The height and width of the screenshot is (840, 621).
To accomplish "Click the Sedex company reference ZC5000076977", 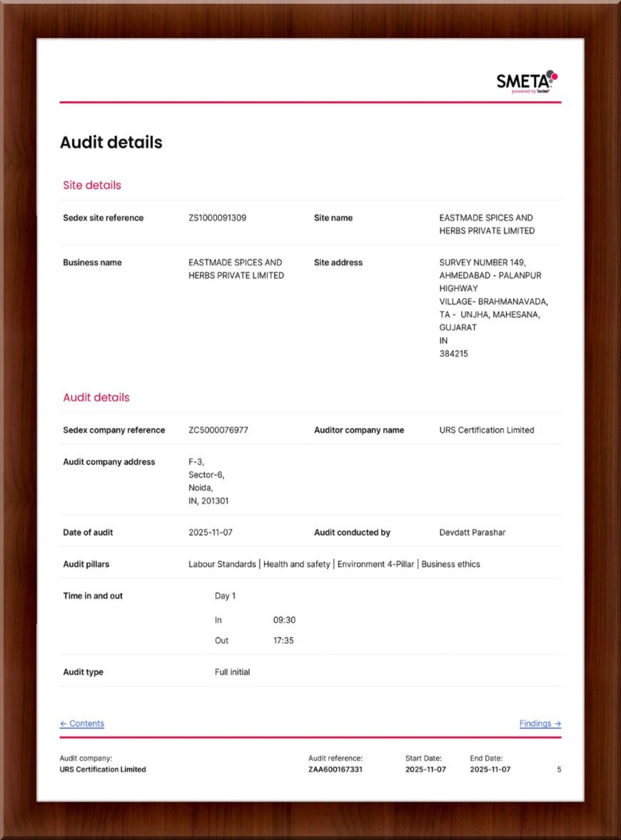I will click(x=218, y=430).
